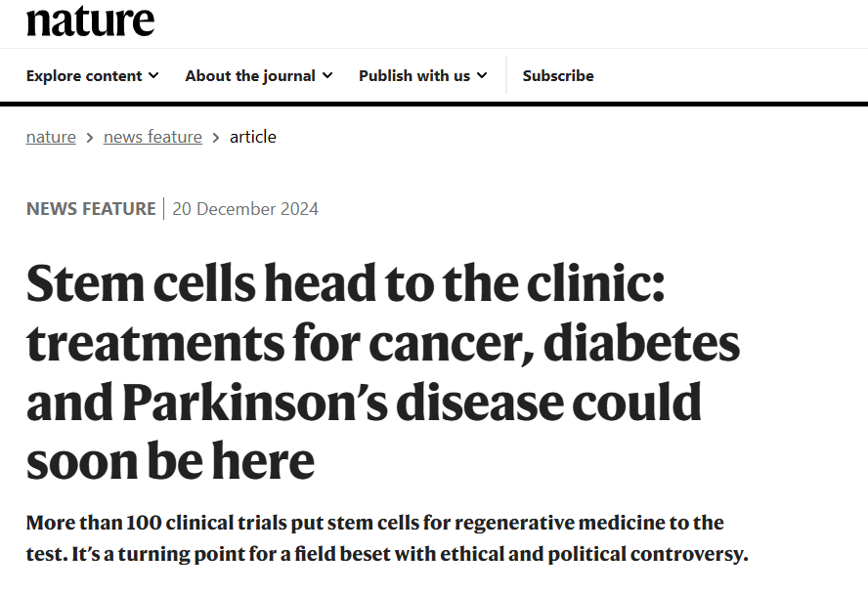
Task: Go to the nature breadcrumb link
Action: tap(51, 137)
